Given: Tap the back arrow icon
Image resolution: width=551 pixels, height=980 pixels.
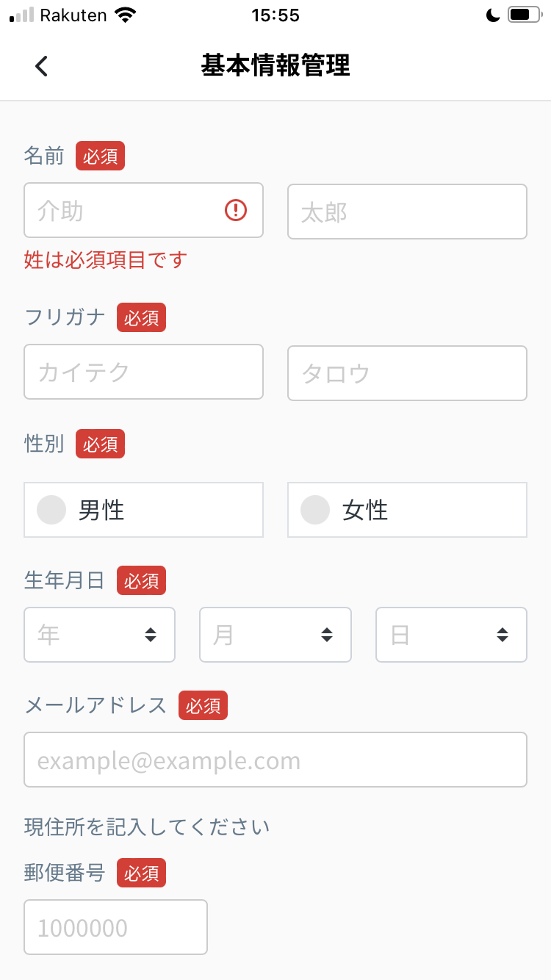Looking at the screenshot, I should click(41, 66).
